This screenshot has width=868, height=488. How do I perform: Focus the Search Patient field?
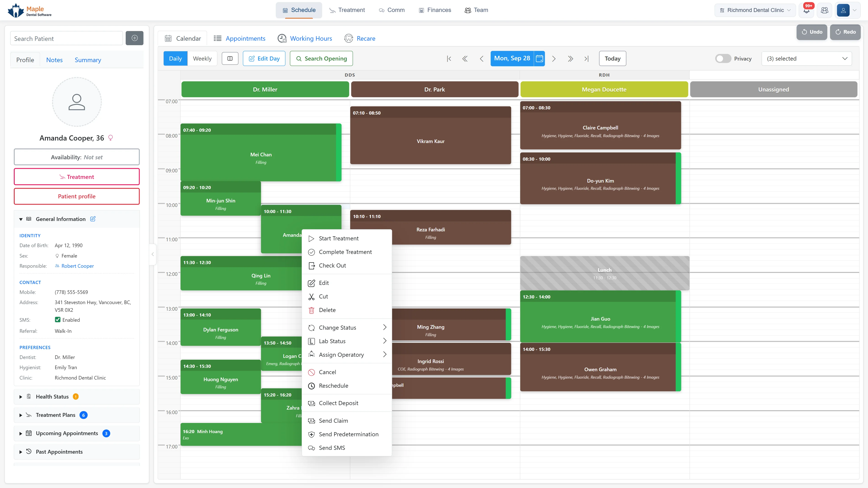click(66, 38)
